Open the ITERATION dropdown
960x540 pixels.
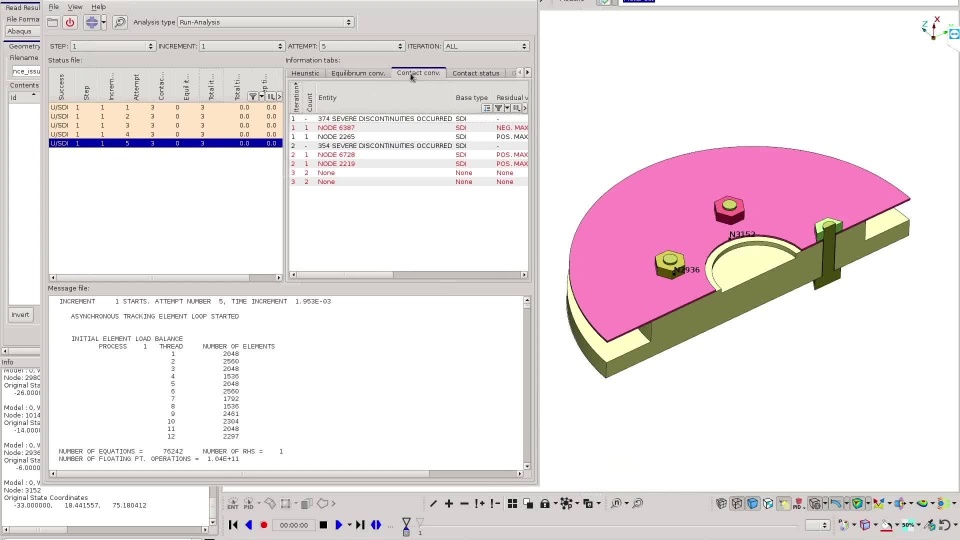coord(486,46)
